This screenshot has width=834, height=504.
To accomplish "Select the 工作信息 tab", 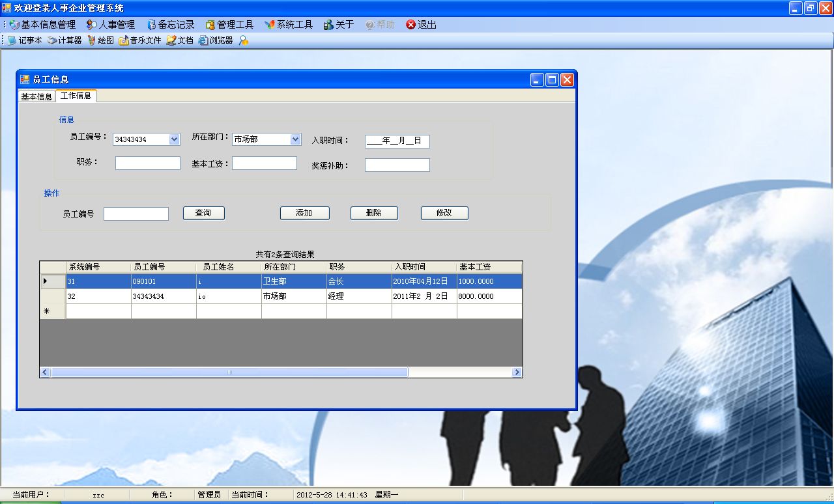I will [76, 96].
